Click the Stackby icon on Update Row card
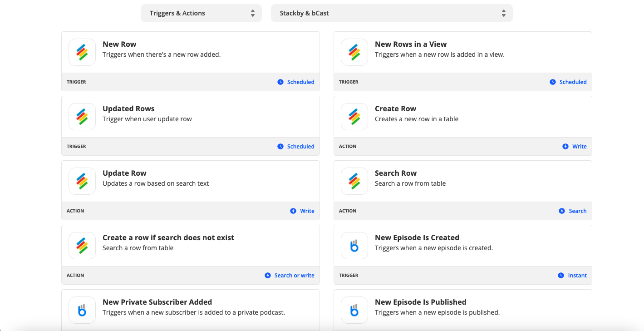 point(82,181)
